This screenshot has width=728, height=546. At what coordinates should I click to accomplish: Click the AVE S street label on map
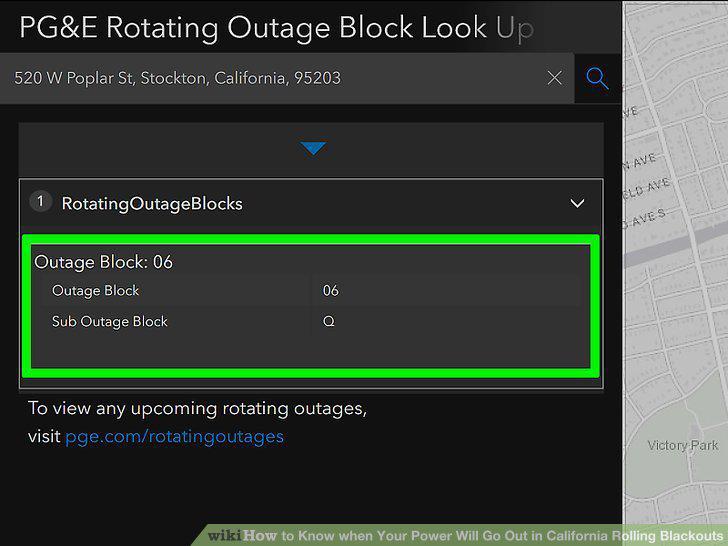point(644,218)
